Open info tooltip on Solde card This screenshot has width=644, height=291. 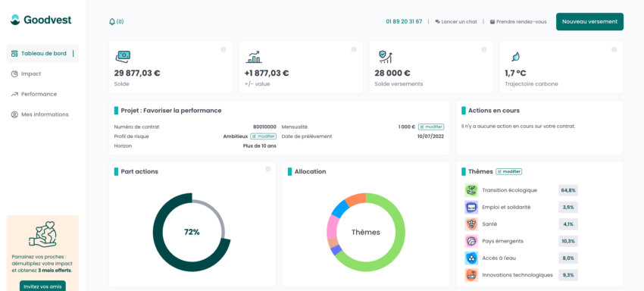[x=224, y=50]
